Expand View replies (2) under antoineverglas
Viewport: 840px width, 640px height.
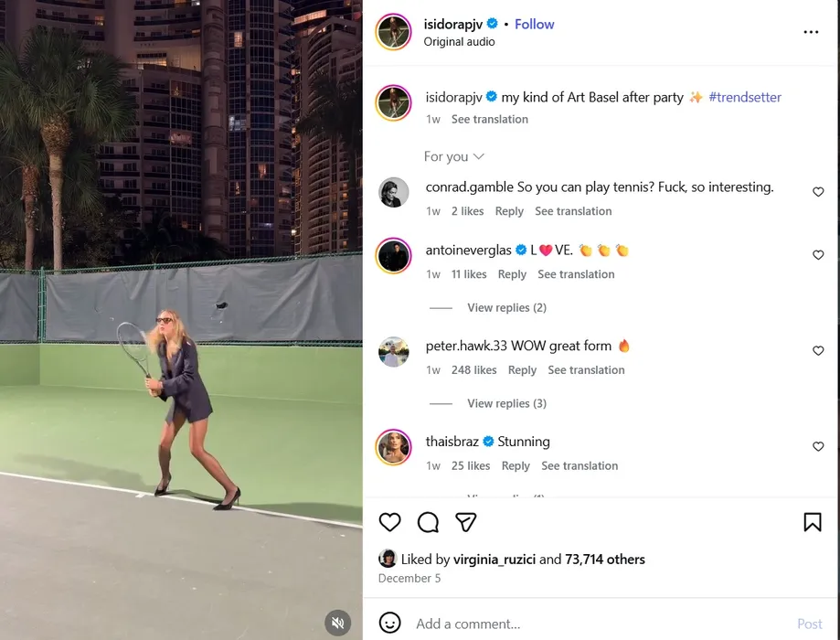tap(506, 308)
